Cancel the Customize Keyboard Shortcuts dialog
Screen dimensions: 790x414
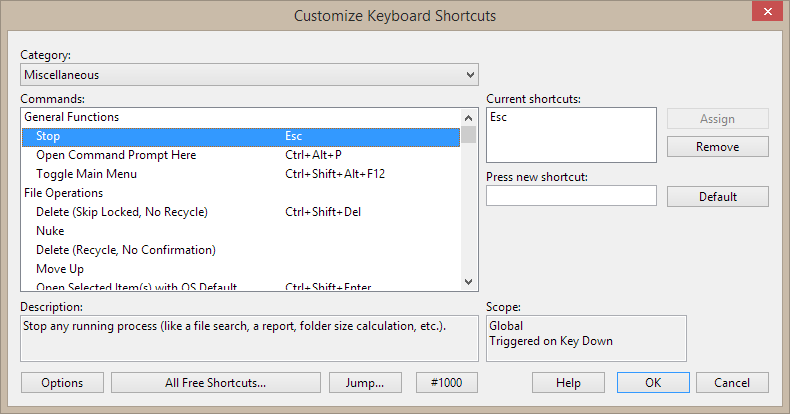pos(732,383)
